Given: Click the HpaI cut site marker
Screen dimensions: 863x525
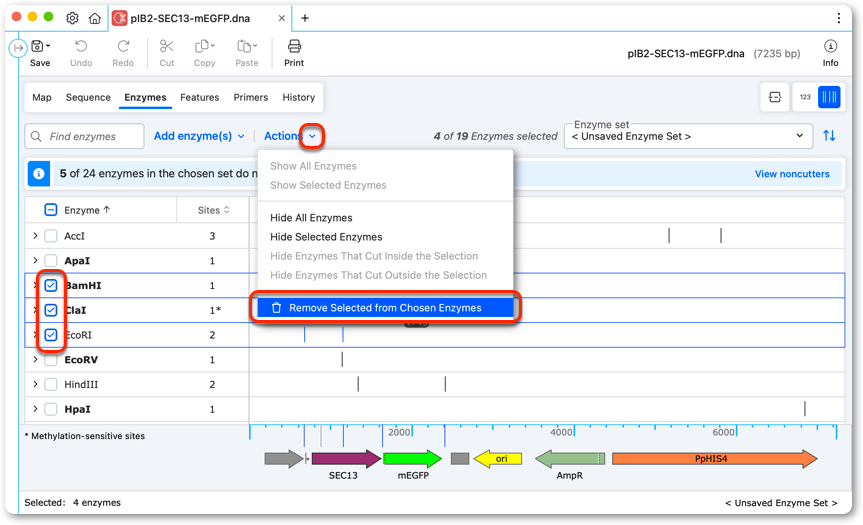Looking at the screenshot, I should pos(805,409).
